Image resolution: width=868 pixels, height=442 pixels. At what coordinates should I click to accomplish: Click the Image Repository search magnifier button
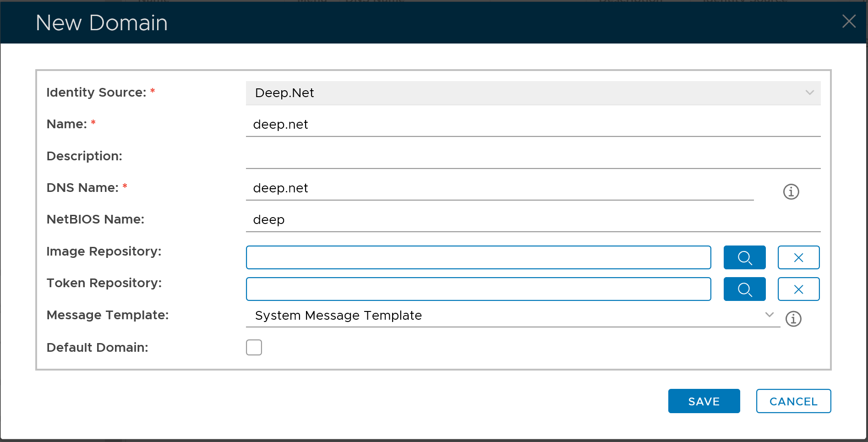[744, 257]
